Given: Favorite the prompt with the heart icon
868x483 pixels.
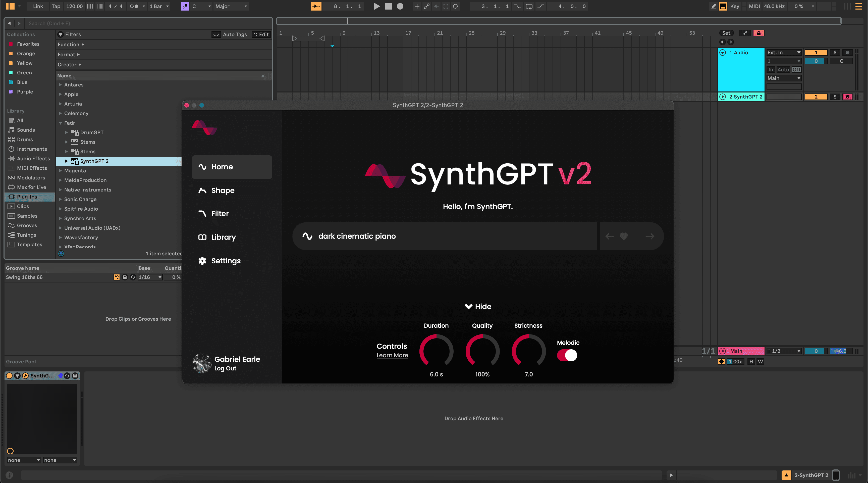Looking at the screenshot, I should click(x=624, y=236).
